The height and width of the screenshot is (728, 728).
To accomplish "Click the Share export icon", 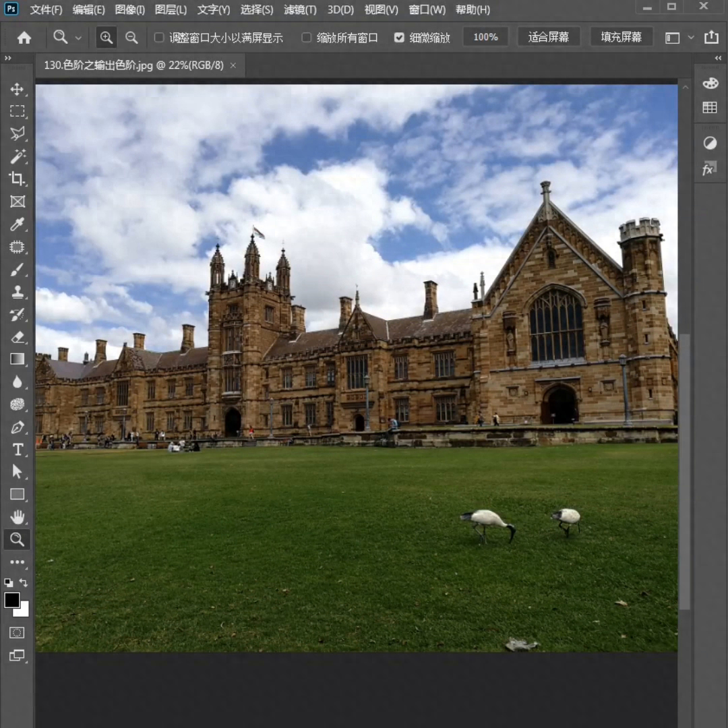I will click(711, 37).
